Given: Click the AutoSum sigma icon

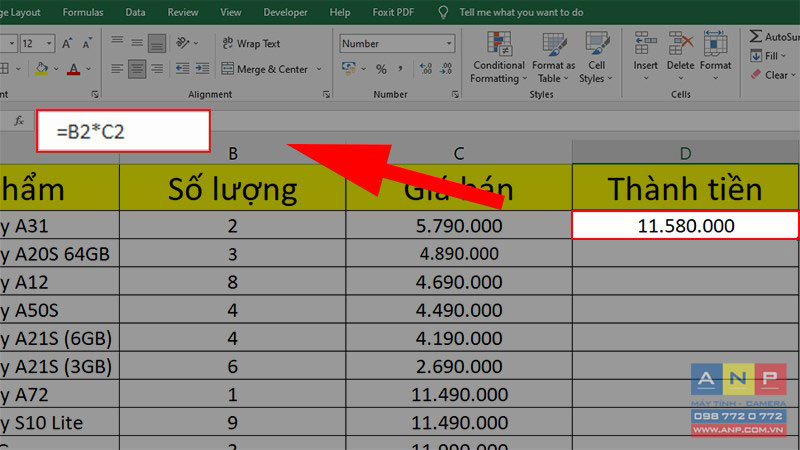Looking at the screenshot, I should [x=756, y=36].
